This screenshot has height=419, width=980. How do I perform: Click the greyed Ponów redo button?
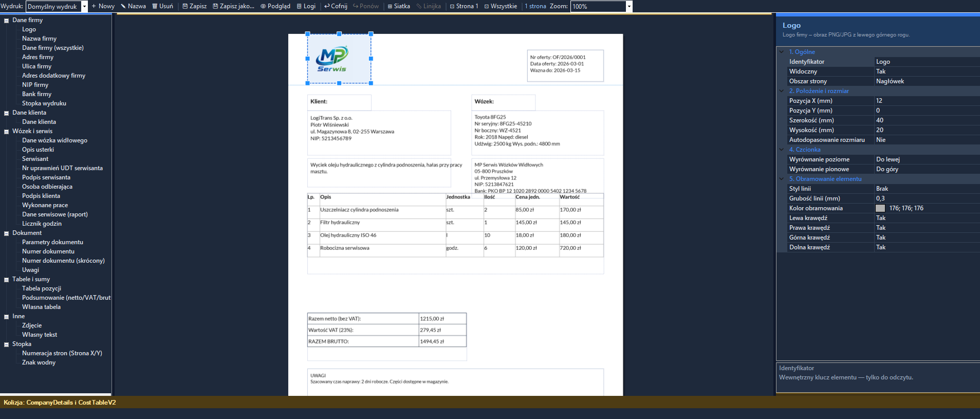[365, 6]
